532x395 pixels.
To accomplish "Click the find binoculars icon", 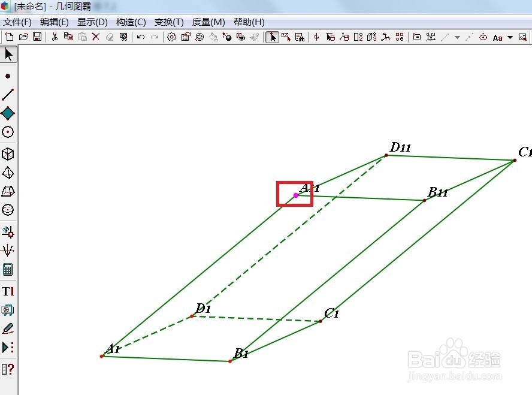I will pos(300,37).
